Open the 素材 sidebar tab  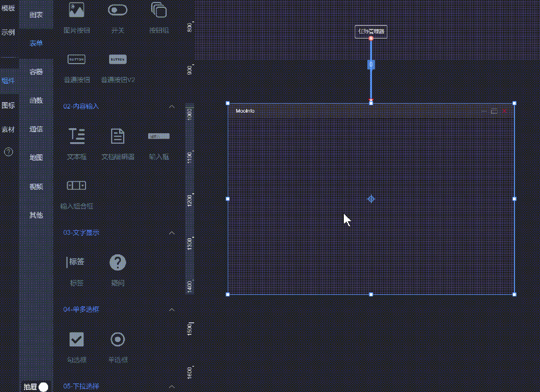tap(9, 130)
